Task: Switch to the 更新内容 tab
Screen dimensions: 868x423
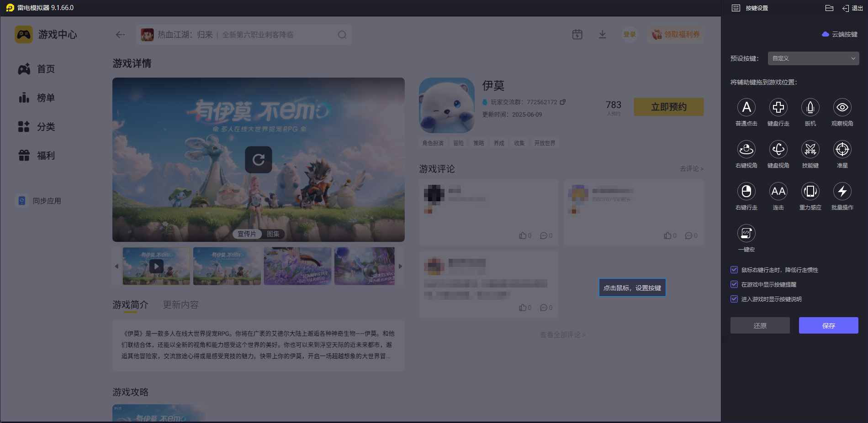Action: tap(180, 304)
